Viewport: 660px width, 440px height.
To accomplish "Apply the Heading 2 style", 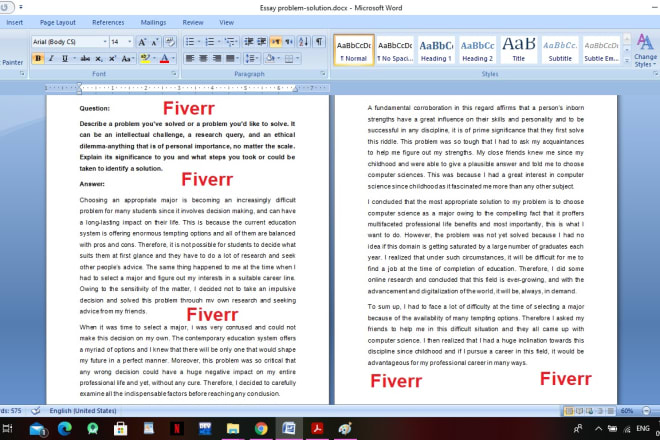I will [477, 50].
